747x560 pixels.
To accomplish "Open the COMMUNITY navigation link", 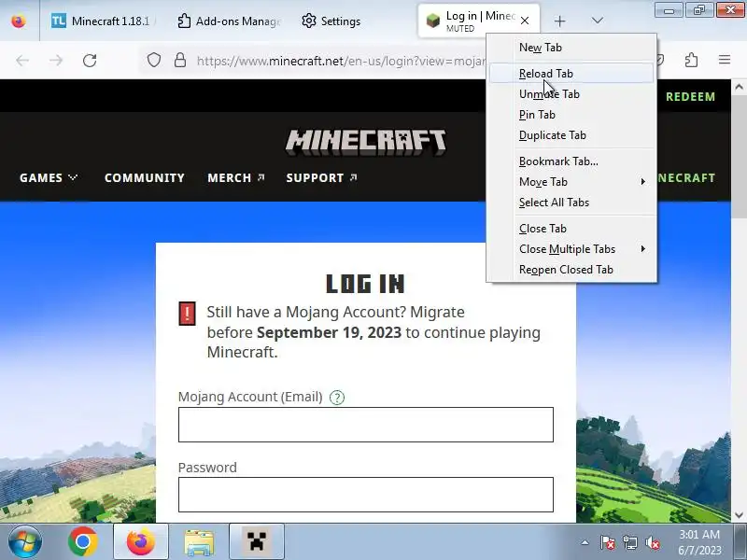I will pos(145,177).
